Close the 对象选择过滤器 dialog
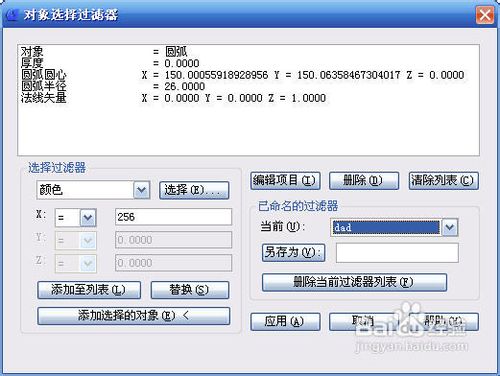500x376 pixels. [484, 15]
